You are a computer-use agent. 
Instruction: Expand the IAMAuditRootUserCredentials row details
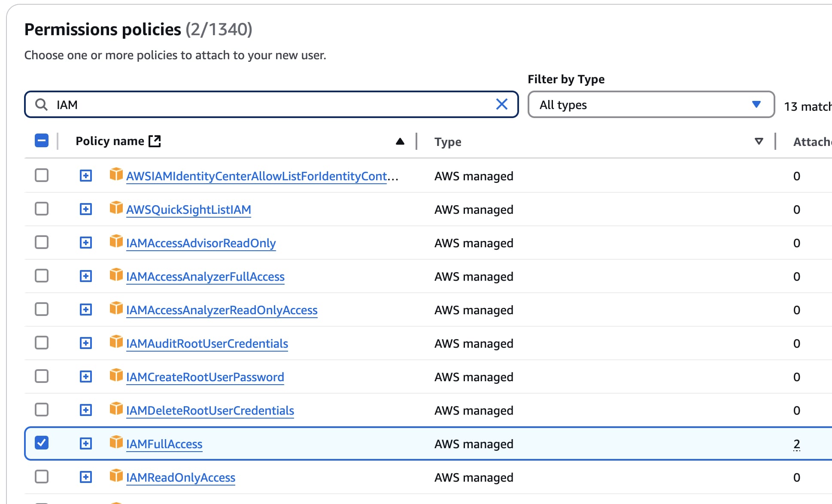tap(86, 343)
